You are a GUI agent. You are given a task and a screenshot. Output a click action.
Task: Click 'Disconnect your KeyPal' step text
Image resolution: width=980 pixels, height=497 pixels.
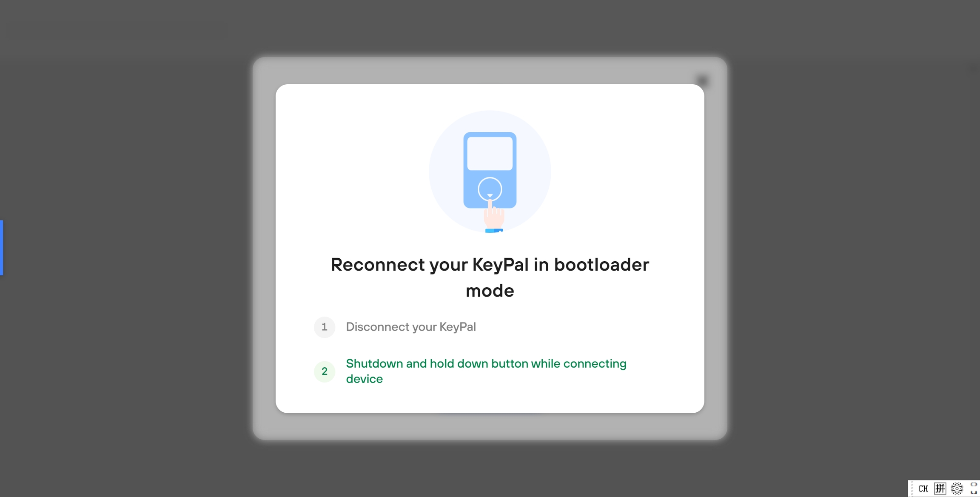pos(411,327)
